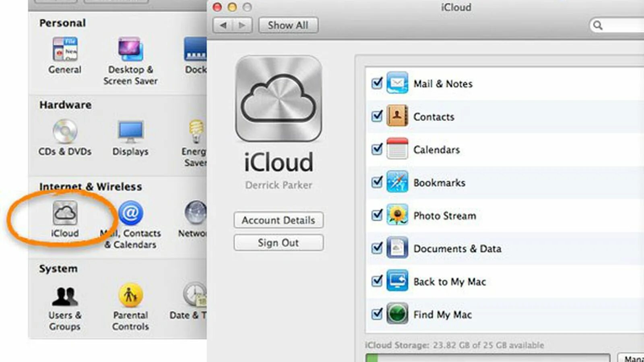
Task: Click the Hardware section heading
Action: (x=65, y=105)
